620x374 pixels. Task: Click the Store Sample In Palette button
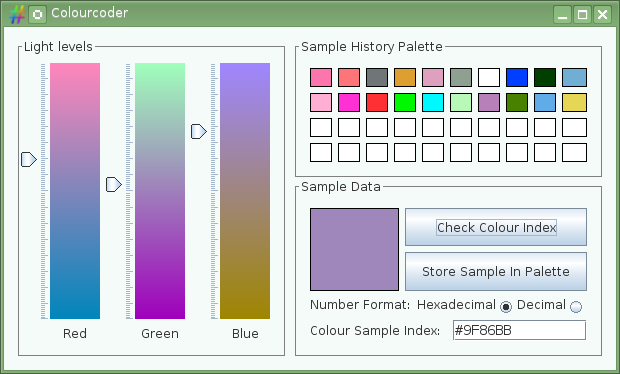(496, 272)
